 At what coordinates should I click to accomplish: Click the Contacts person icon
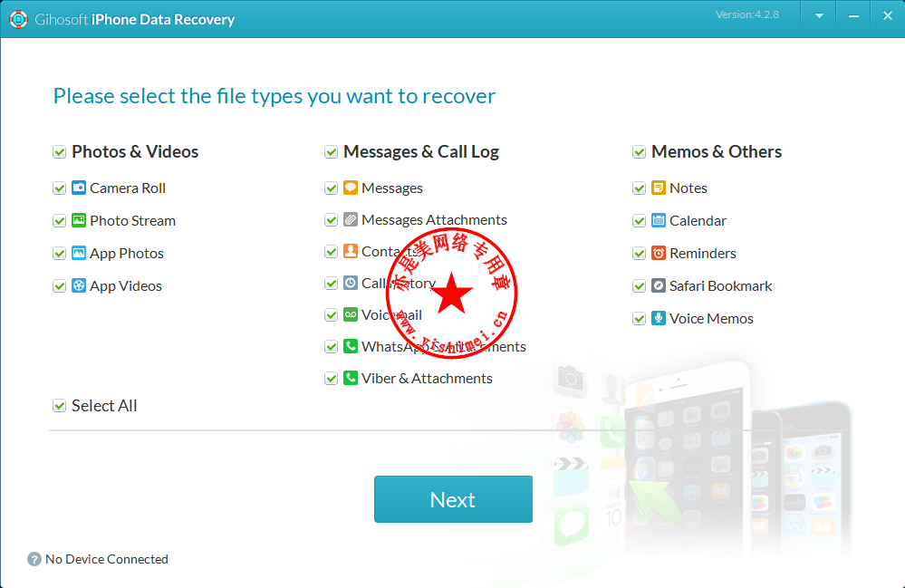351,251
